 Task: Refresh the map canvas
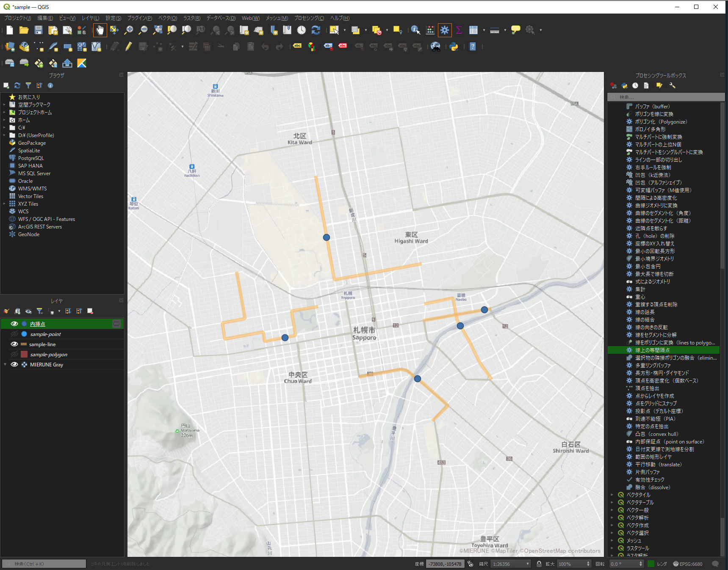point(316,30)
